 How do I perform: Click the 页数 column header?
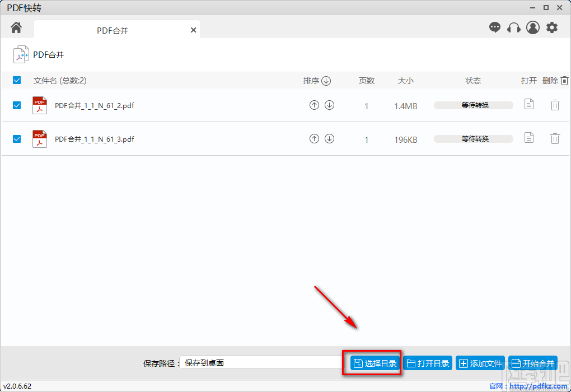(367, 81)
